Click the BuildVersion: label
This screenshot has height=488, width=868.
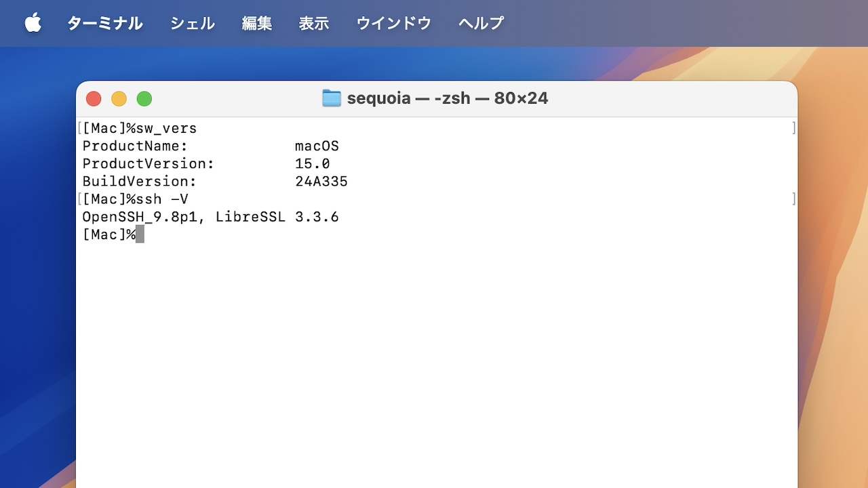[140, 181]
